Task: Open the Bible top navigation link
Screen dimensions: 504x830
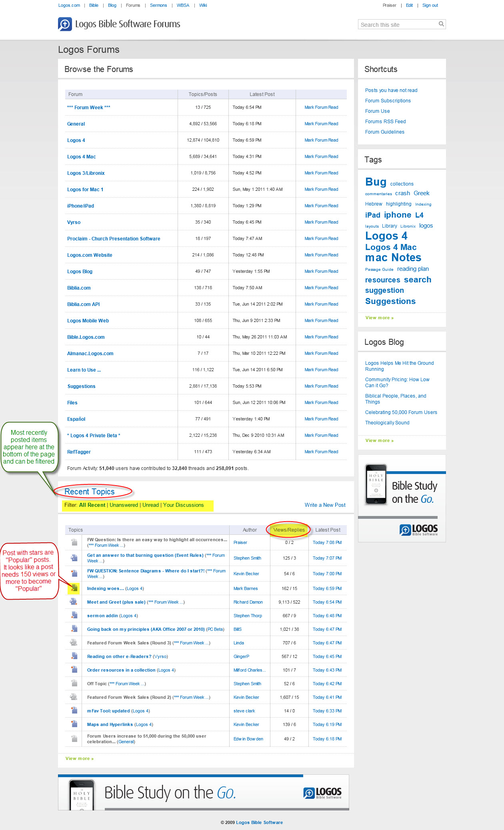Action: pyautogui.click(x=94, y=5)
